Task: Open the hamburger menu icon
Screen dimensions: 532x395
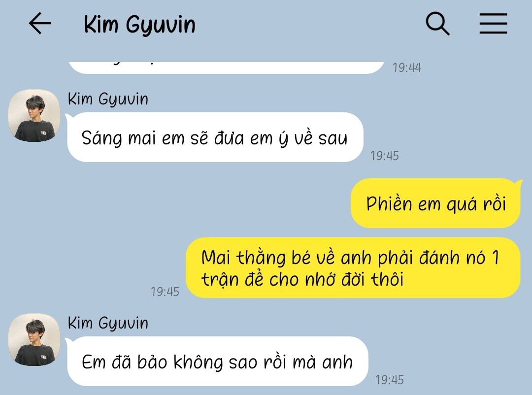Action: (x=493, y=24)
